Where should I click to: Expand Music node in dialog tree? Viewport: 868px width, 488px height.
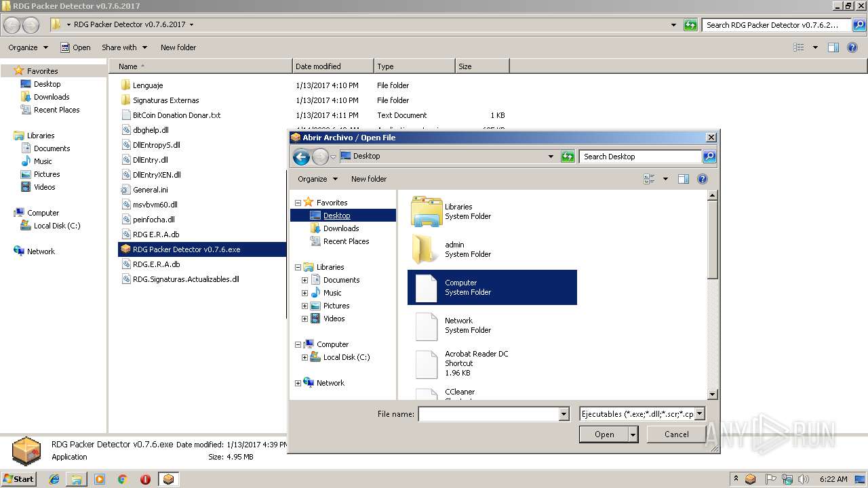pyautogui.click(x=304, y=293)
